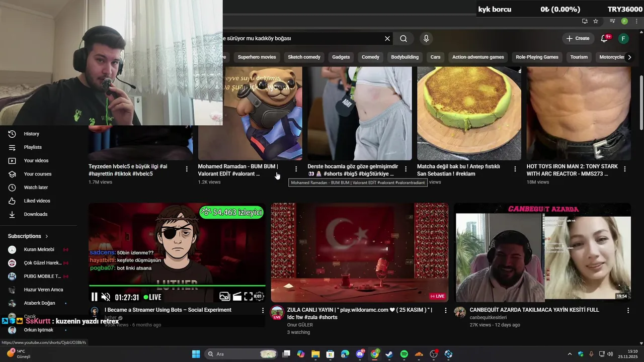Open options for HOT TOYS IRON MAN short

click(625, 169)
